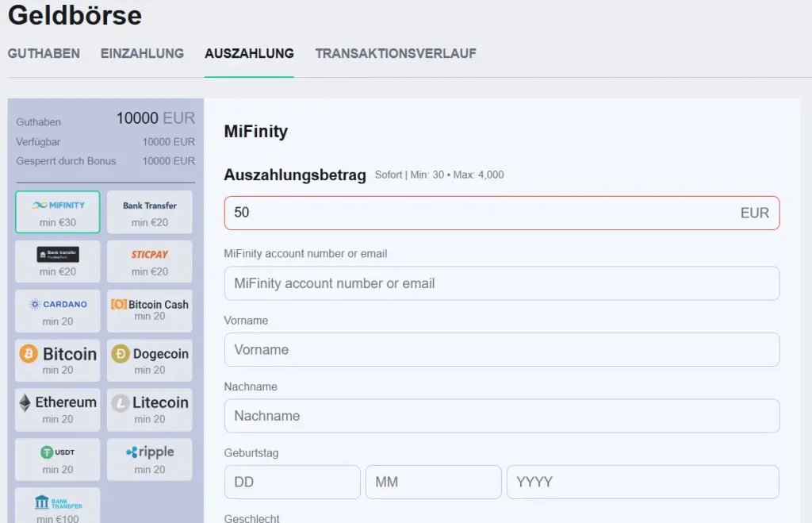The height and width of the screenshot is (523, 812).
Task: Click the Verfügbar label
Action: tap(38, 142)
